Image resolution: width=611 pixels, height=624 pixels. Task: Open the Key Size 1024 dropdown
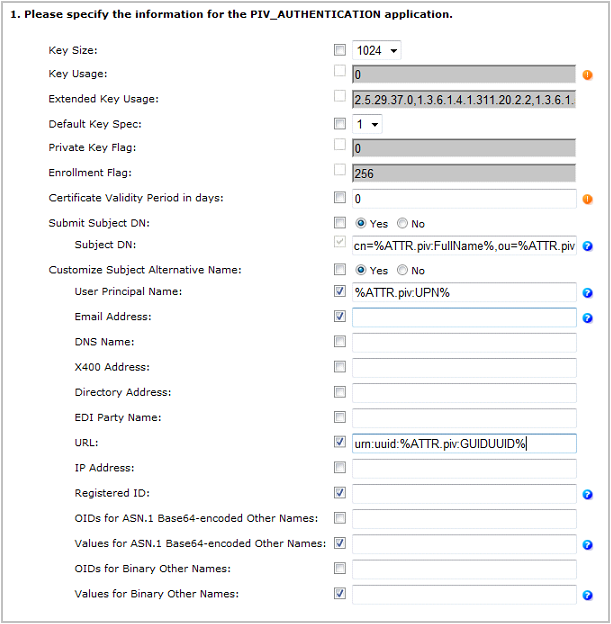(377, 51)
